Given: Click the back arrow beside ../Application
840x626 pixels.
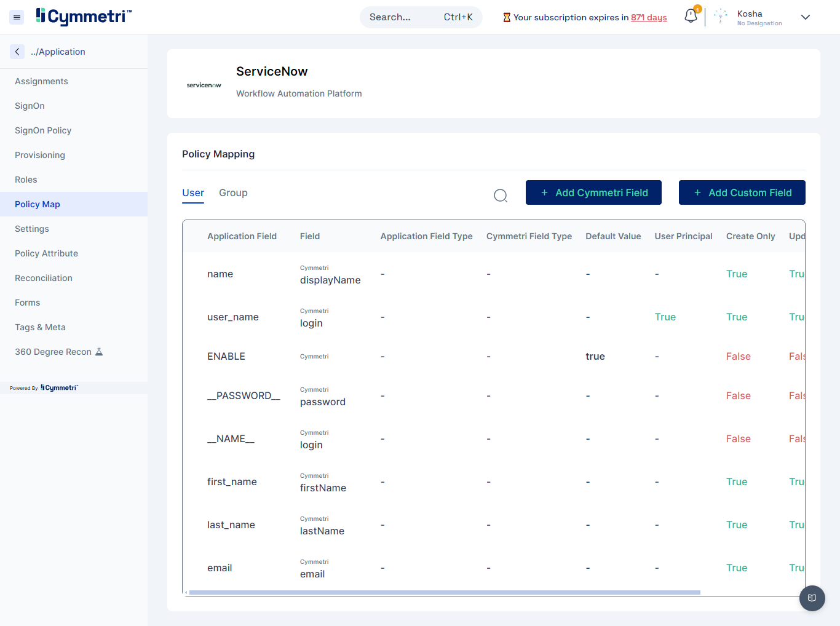Looking at the screenshot, I should 17,52.
